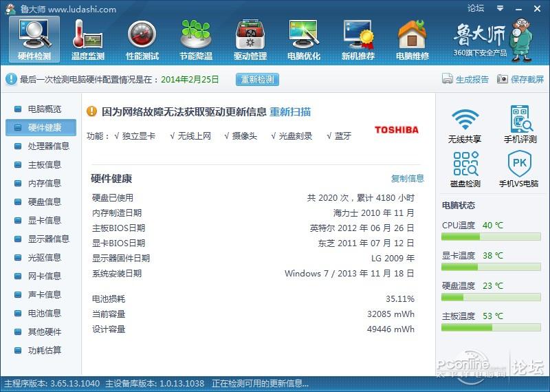Click the orange warning icon beside network error

pyautogui.click(x=91, y=111)
